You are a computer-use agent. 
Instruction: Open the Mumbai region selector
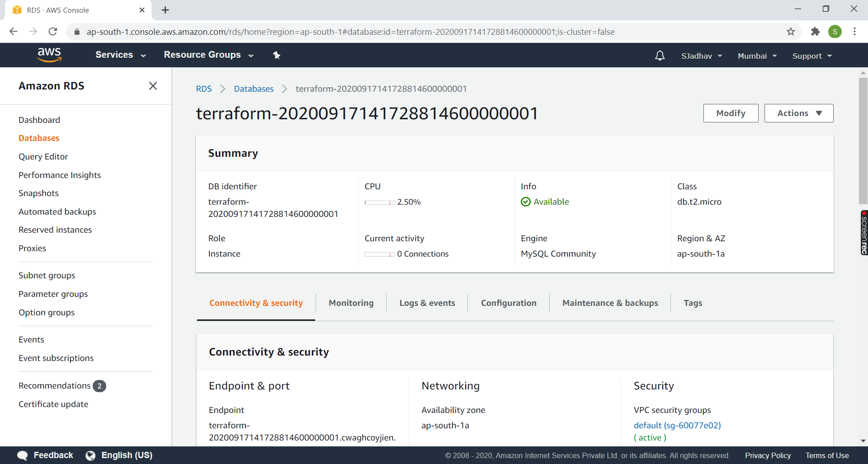click(x=756, y=56)
